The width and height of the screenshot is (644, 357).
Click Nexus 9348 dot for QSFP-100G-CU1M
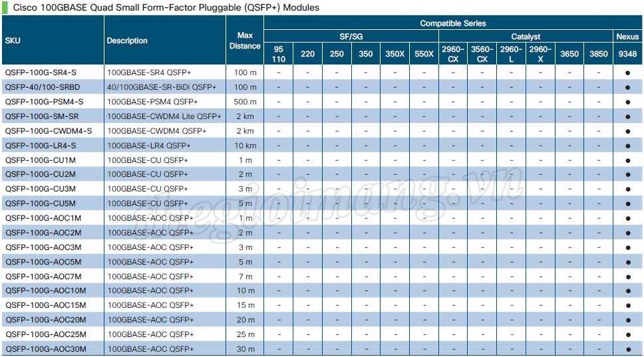point(627,161)
